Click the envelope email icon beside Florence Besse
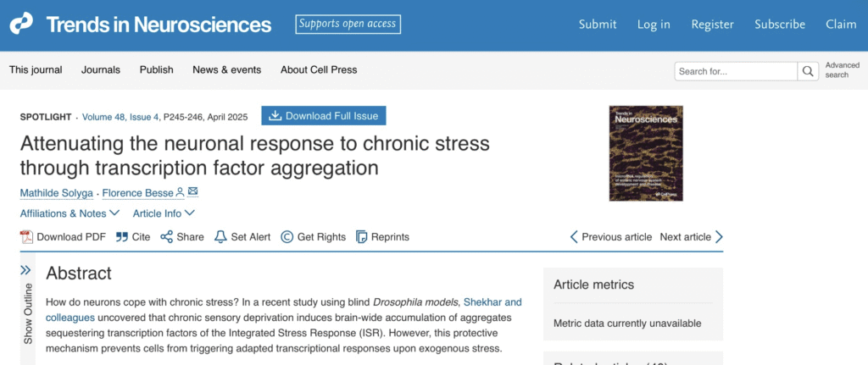Viewport: 868px width, 365px height. pyautogui.click(x=192, y=192)
